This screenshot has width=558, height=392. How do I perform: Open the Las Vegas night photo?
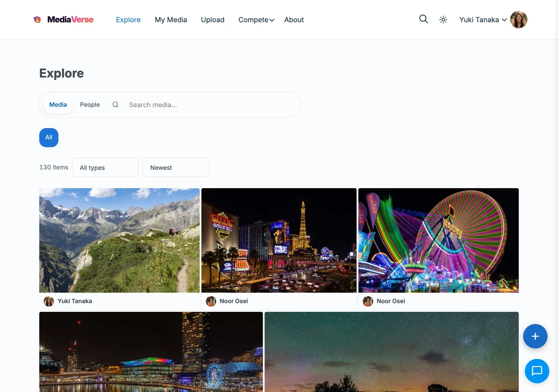point(279,240)
